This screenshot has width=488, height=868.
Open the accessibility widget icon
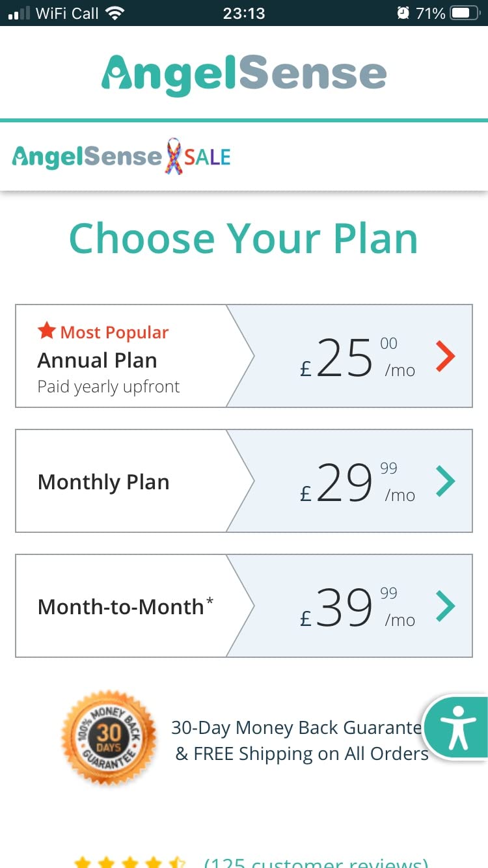point(458,727)
